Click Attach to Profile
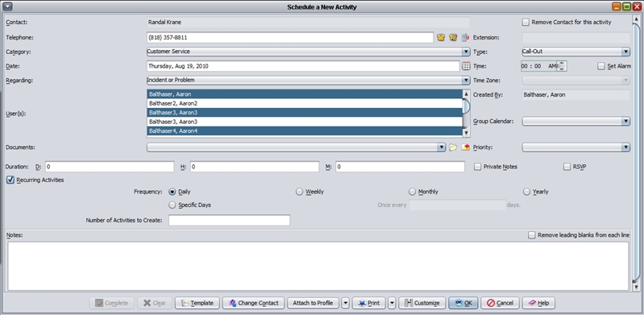The height and width of the screenshot is (315, 644). click(x=313, y=303)
